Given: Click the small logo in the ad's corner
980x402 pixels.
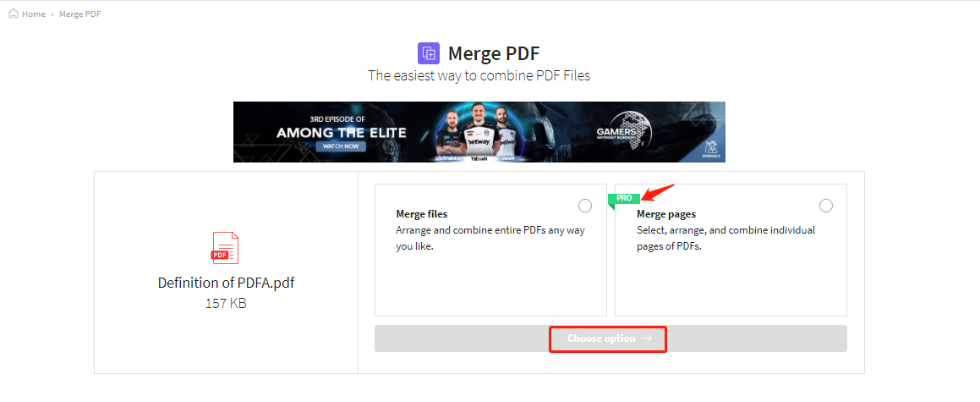Looking at the screenshot, I should coord(712,150).
